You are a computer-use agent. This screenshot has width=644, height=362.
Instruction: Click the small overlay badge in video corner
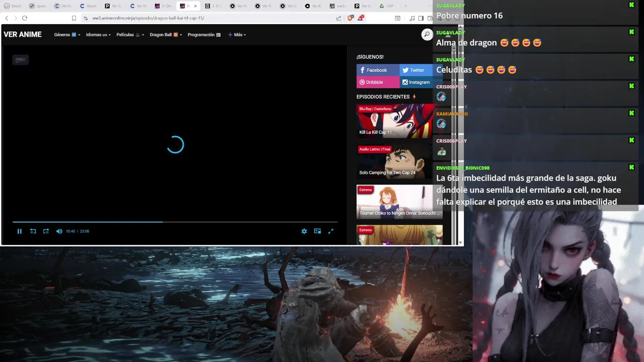[x=21, y=60]
